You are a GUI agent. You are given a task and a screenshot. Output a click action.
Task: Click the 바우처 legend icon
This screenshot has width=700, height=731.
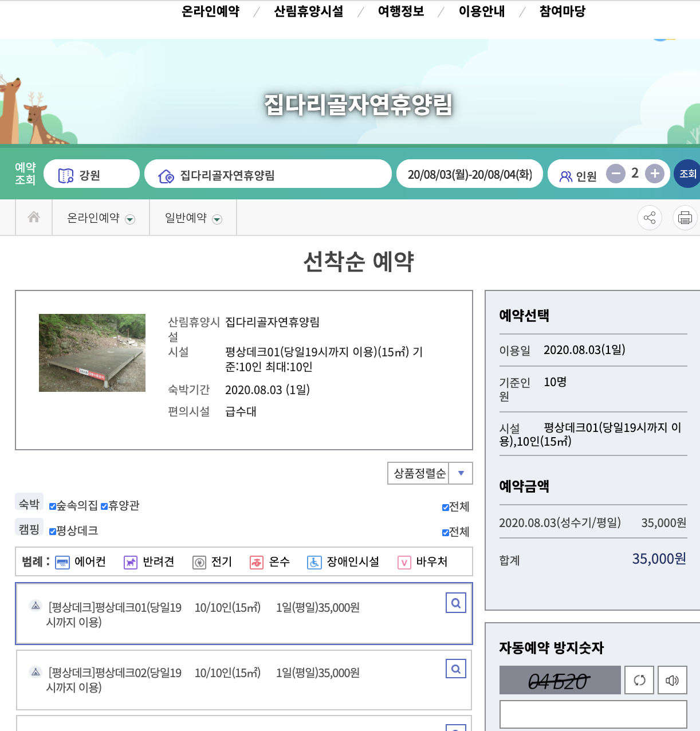[x=404, y=563]
